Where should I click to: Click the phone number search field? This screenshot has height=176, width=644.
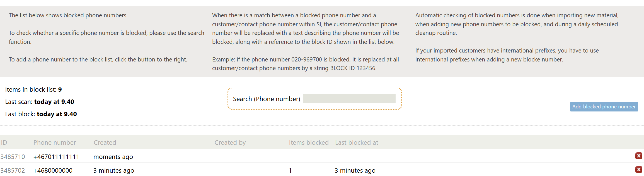tap(349, 99)
